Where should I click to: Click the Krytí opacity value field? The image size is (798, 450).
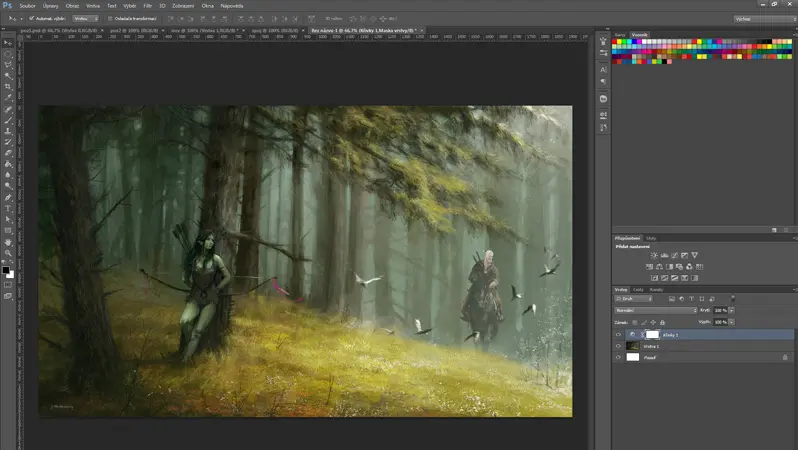720,310
